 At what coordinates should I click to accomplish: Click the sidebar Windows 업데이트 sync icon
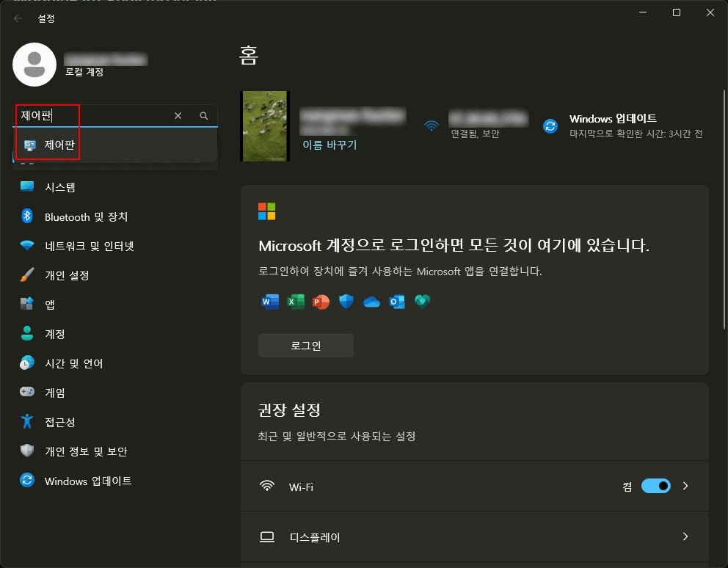pyautogui.click(x=27, y=480)
